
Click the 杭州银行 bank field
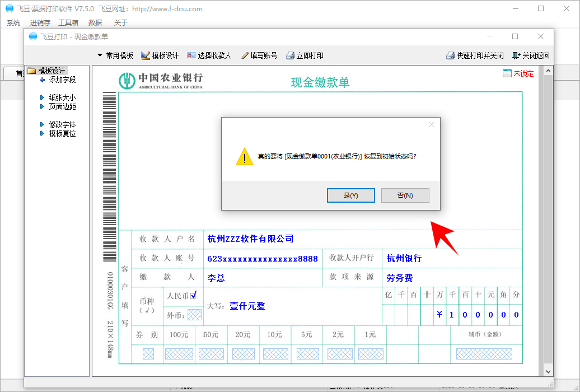[x=404, y=258]
